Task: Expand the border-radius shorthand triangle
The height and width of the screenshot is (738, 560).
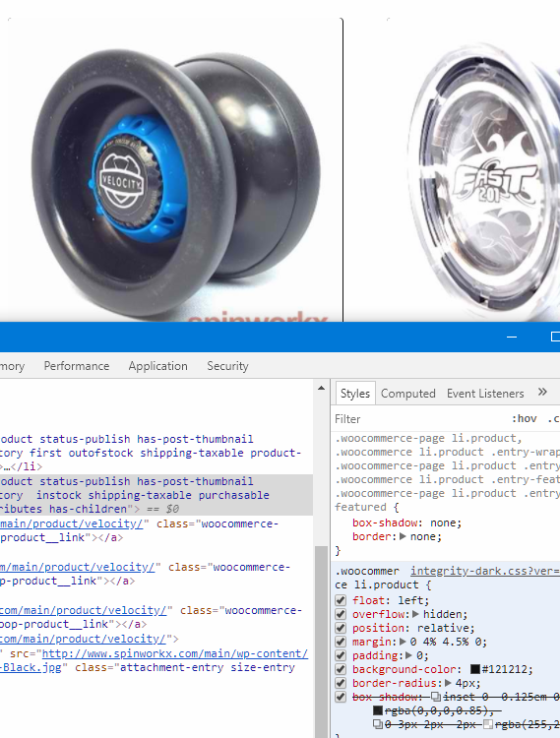Action: tap(448, 683)
